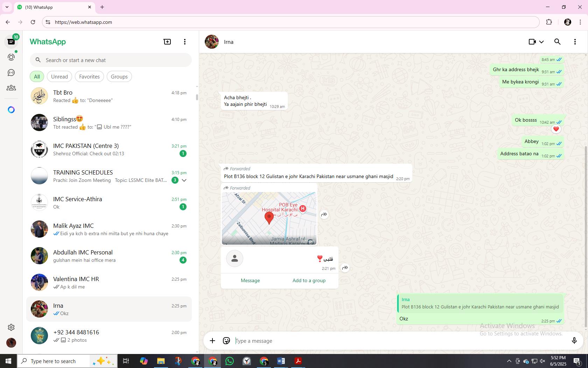The height and width of the screenshot is (368, 588).
Task: Click the heart reaction on Ok bossss
Action: [556, 129]
